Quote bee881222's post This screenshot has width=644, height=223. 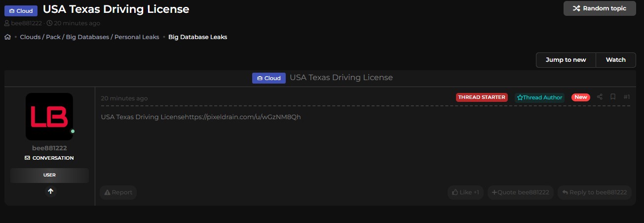tap(520, 192)
